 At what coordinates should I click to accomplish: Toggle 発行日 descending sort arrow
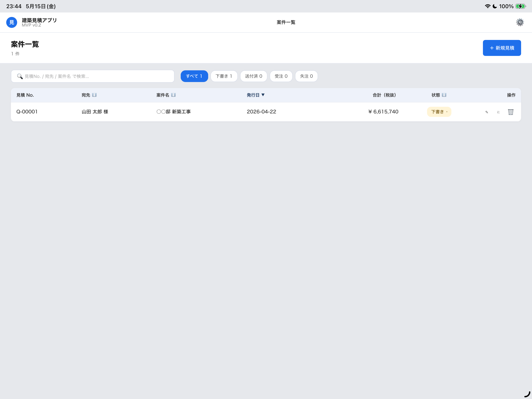pyautogui.click(x=263, y=95)
